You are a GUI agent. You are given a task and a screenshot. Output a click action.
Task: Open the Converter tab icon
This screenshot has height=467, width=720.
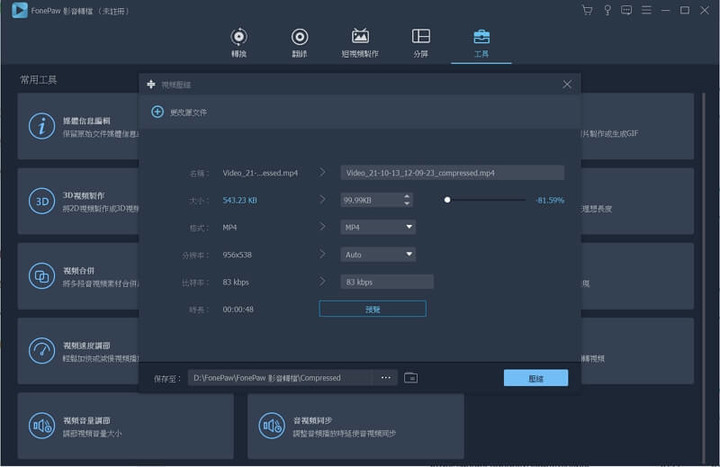point(239,43)
